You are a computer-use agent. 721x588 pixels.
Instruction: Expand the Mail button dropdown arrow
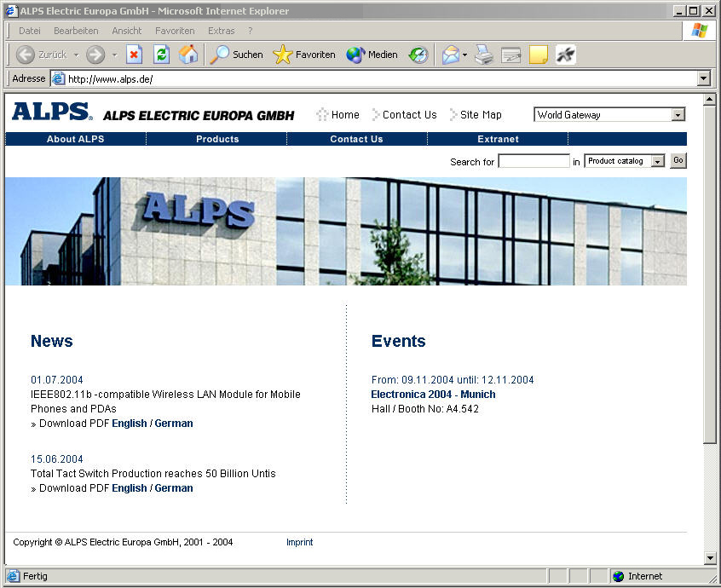pyautogui.click(x=464, y=55)
